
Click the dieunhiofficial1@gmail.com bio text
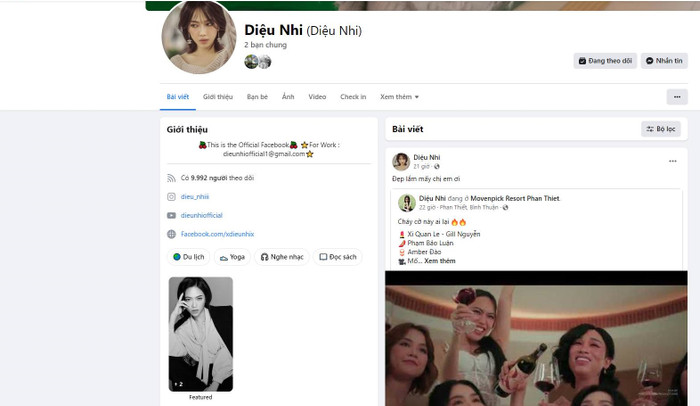click(x=264, y=154)
